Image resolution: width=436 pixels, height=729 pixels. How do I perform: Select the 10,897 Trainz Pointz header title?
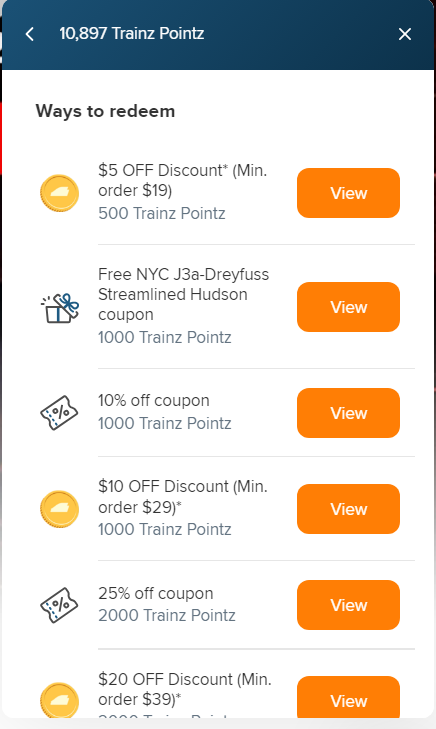pos(132,33)
